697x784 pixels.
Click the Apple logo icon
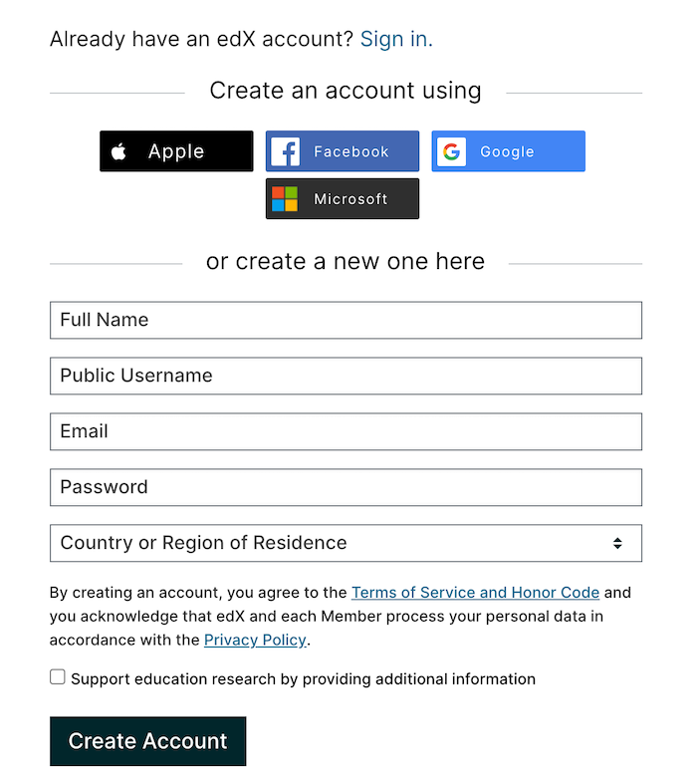pyautogui.click(x=118, y=151)
